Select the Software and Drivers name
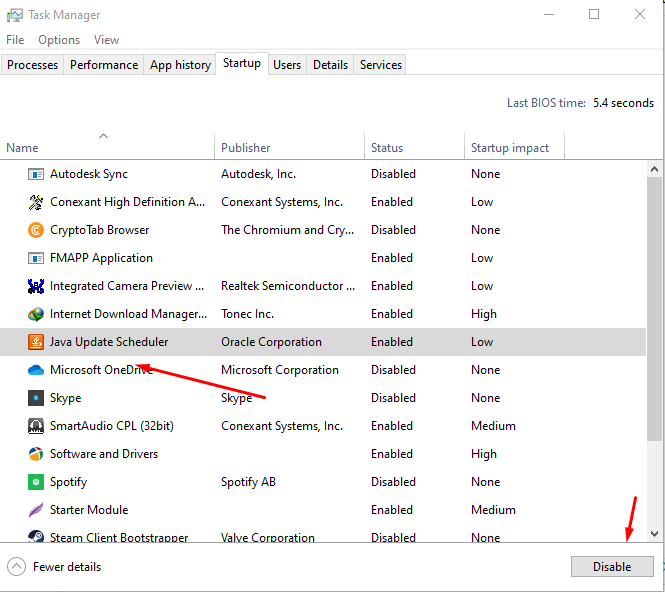 click(104, 454)
